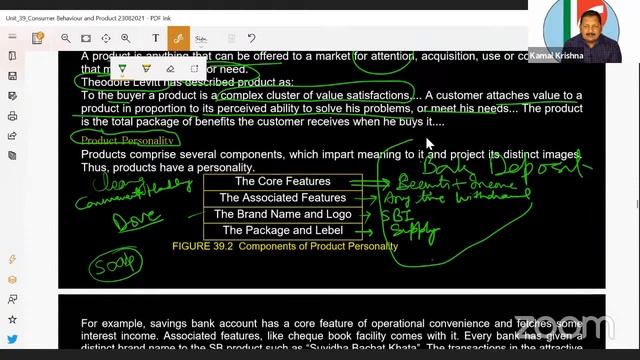
Task: Print the document from sidebar
Action: (x=12, y=116)
